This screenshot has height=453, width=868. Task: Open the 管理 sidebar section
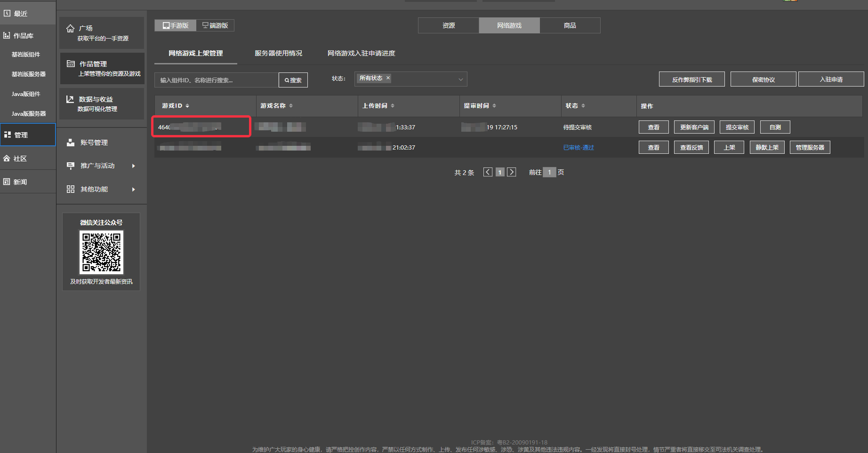coord(27,135)
